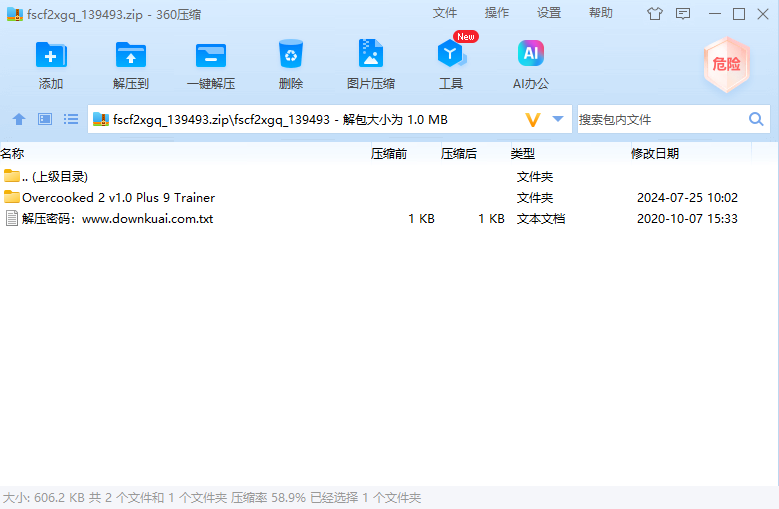Screen dimensions: 779x509
Task: Maximize the 360压缩 window
Action: 739,14
